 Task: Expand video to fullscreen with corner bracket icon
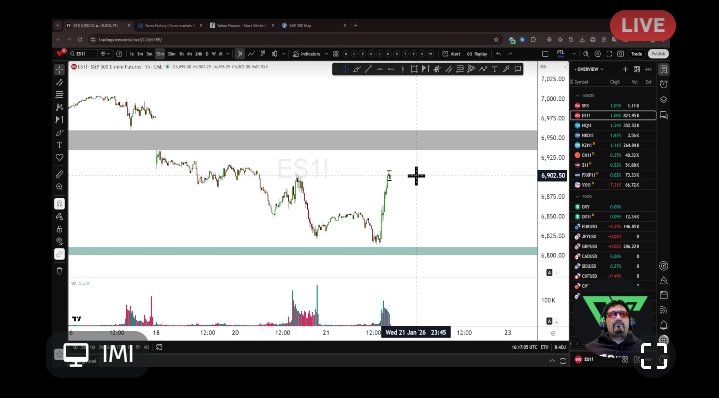click(x=653, y=355)
